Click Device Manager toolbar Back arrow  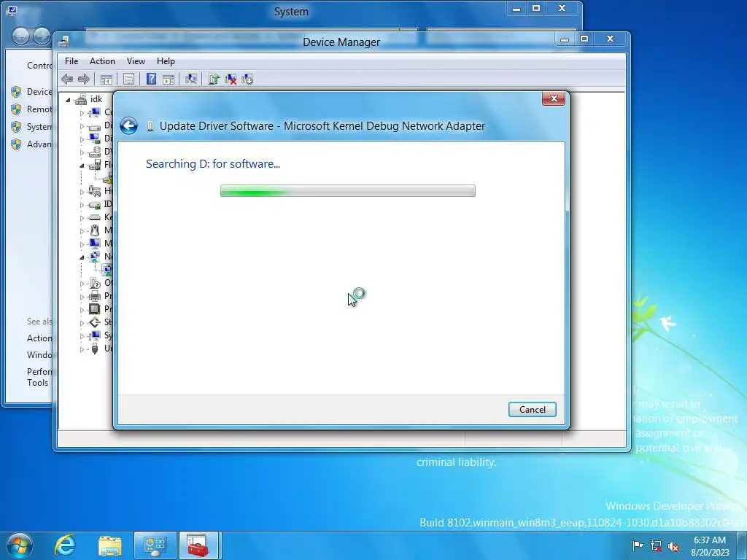pos(67,79)
